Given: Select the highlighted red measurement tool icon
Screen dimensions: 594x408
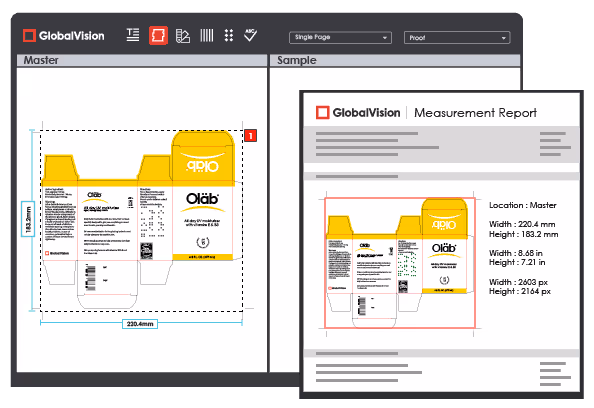Looking at the screenshot, I should pos(158,36).
